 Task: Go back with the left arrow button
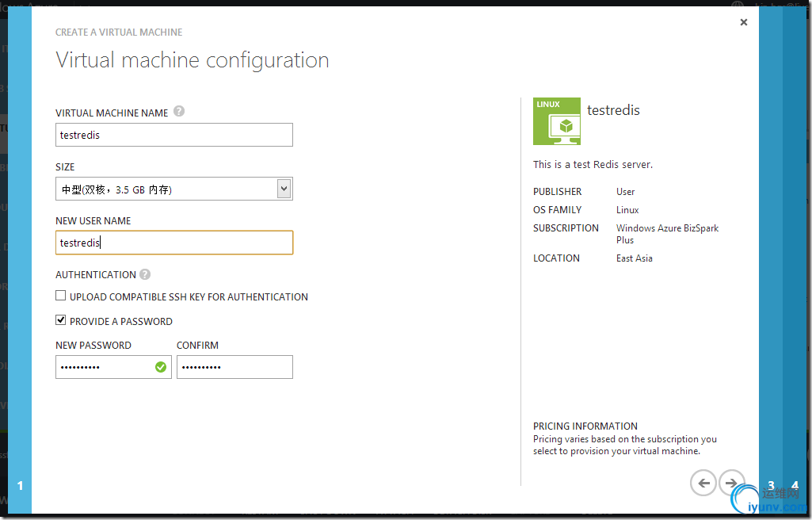point(703,483)
